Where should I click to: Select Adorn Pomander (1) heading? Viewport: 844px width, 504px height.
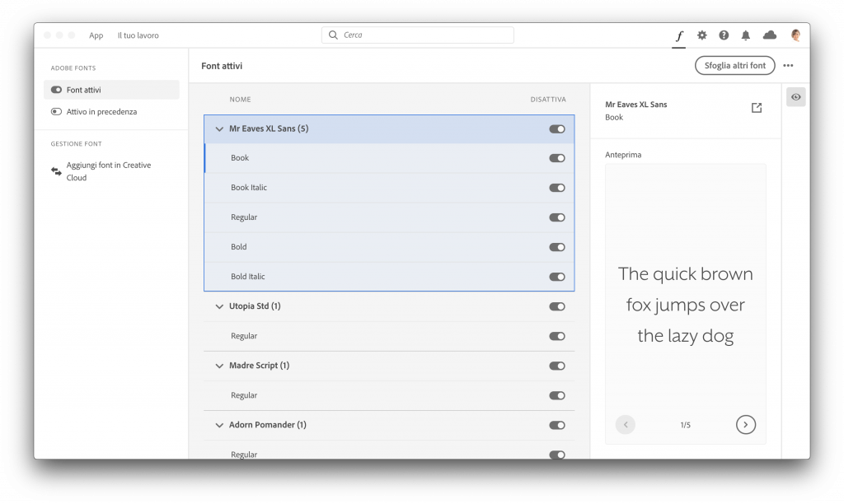coord(268,424)
